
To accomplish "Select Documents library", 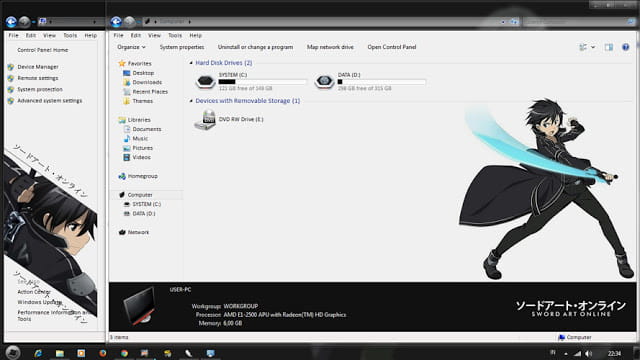I will [x=147, y=129].
